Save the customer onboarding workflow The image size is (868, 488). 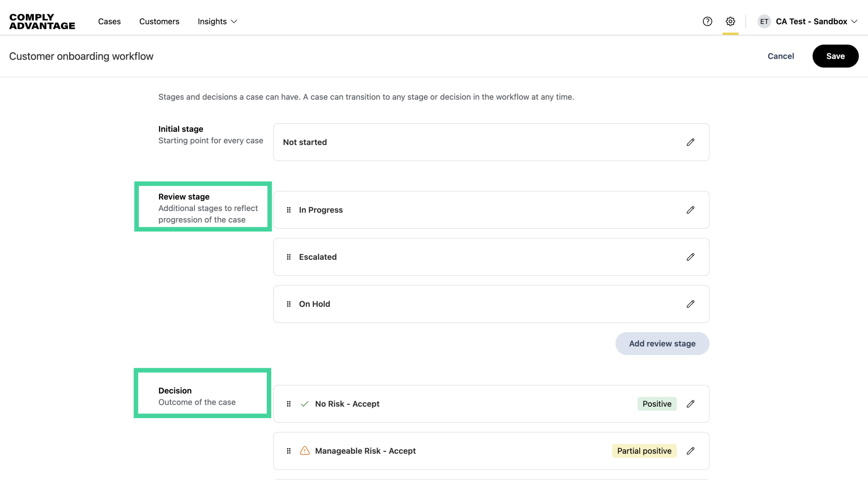pyautogui.click(x=835, y=56)
